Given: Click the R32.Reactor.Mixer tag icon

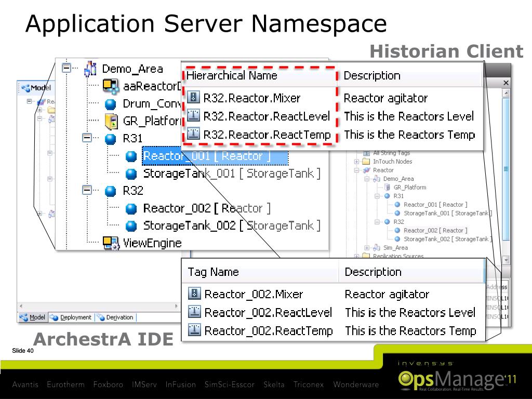Looking at the screenshot, I should coord(193,98).
